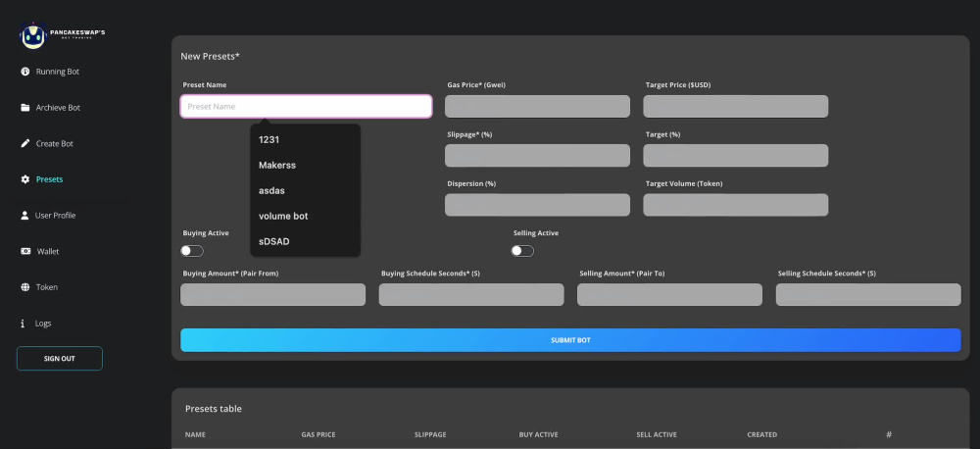Open the Token page
980x449 pixels.
47,287
